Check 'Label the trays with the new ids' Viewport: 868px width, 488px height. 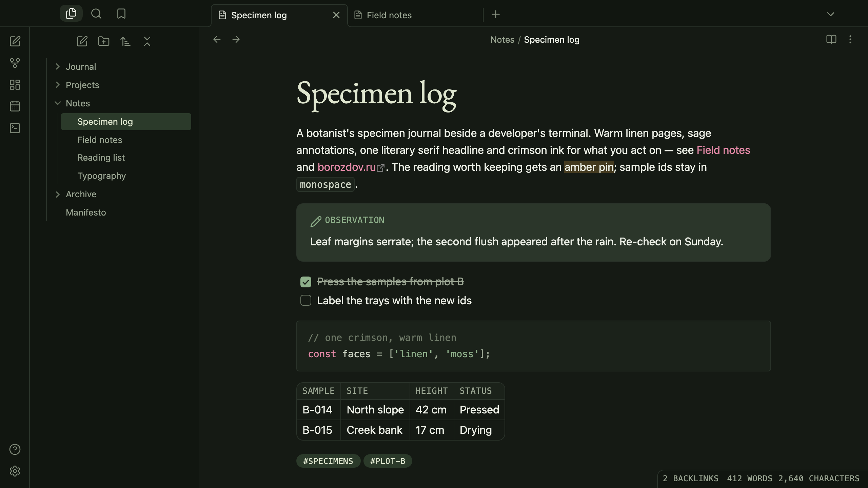tap(306, 300)
